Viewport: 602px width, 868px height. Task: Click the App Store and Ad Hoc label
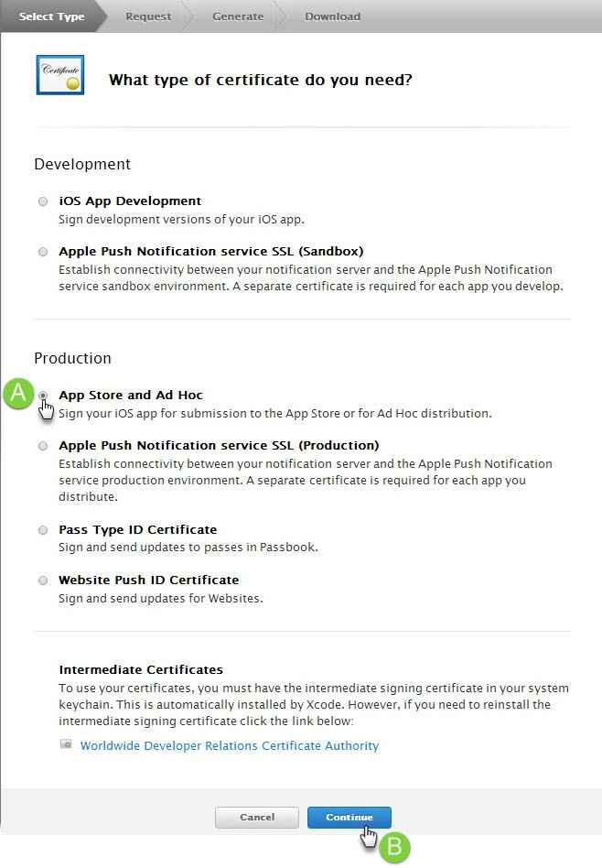pyautogui.click(x=131, y=396)
